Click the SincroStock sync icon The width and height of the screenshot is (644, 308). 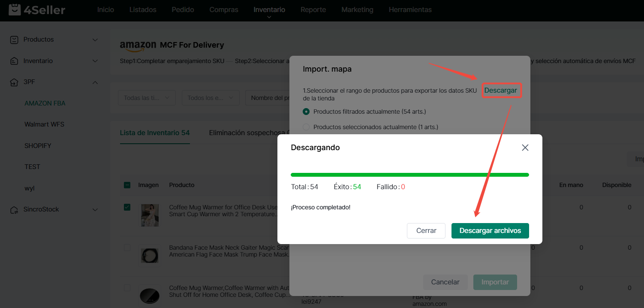pyautogui.click(x=15, y=210)
